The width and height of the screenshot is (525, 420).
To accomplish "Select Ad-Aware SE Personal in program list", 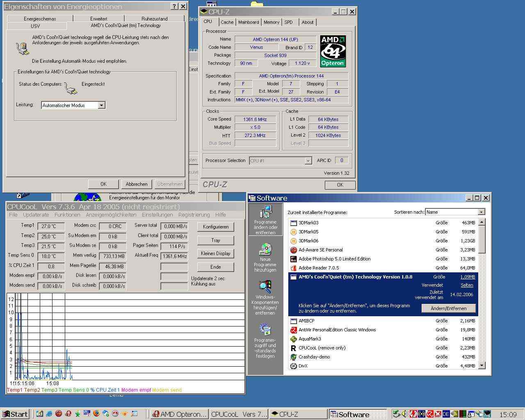I will click(320, 250).
